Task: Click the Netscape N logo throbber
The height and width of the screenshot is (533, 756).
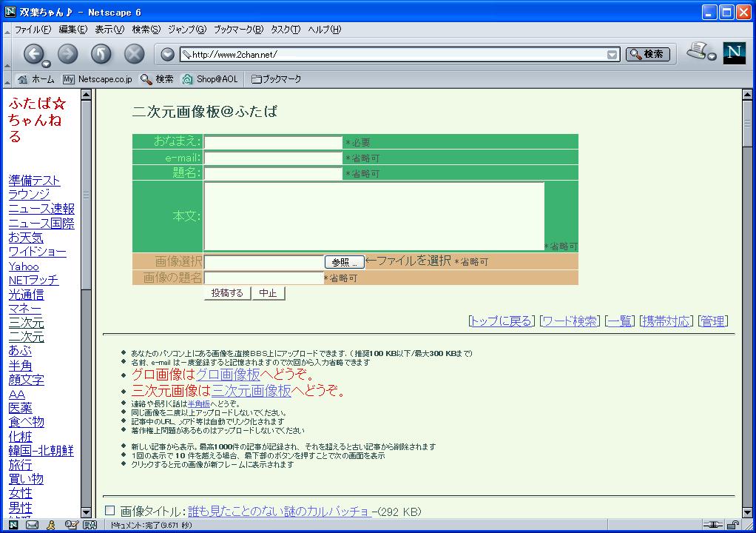Action: tap(734, 53)
